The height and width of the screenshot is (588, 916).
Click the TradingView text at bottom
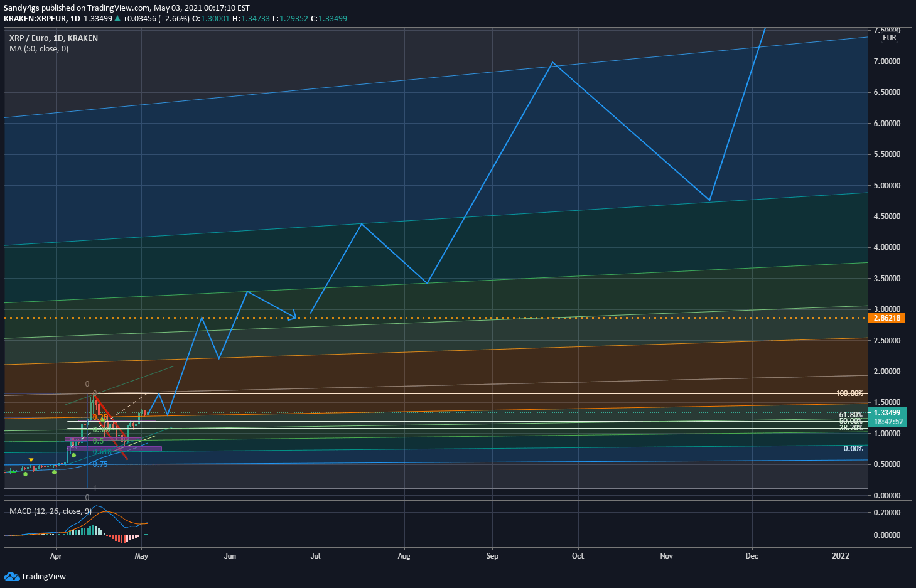pyautogui.click(x=43, y=576)
